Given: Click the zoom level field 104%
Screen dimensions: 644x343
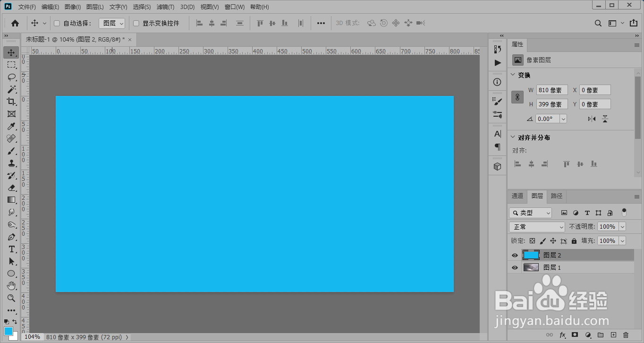Looking at the screenshot, I should 32,337.
